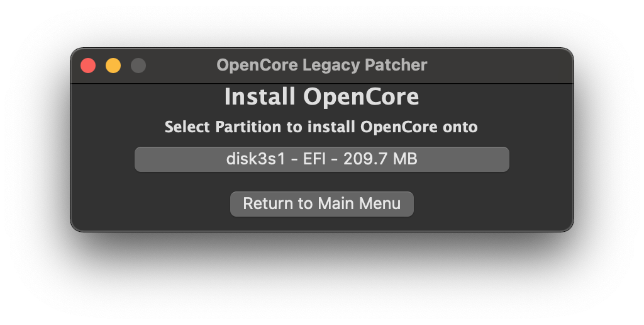Click the disk3s1 identifier text
644x325 pixels.
[253, 159]
